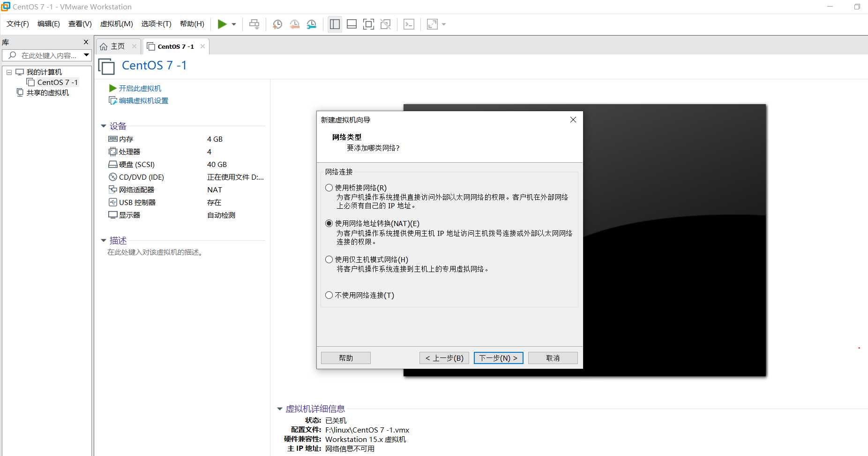
Task: Collapse the 描述 section
Action: coord(104,241)
